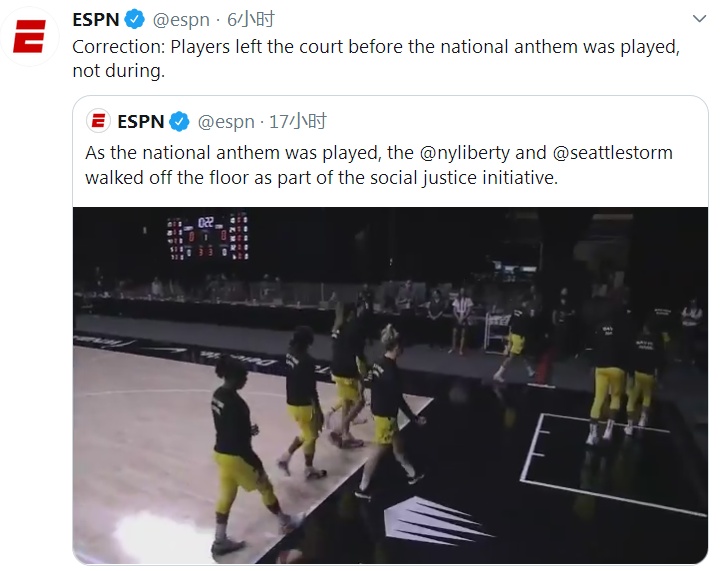Click the quoted 'As the national anthem' text
The height and width of the screenshot is (571, 721).
coord(230,153)
